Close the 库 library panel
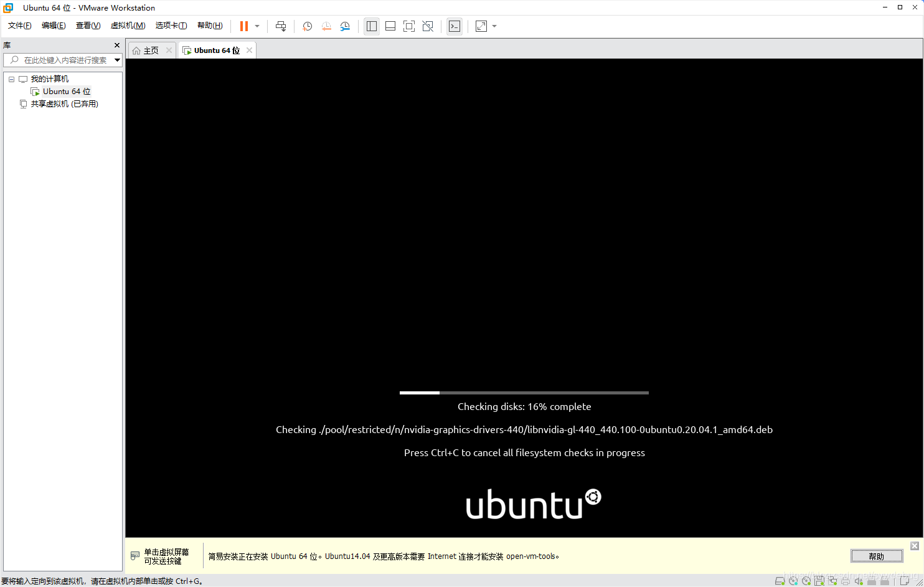Image resolution: width=924 pixels, height=587 pixels. tap(117, 45)
